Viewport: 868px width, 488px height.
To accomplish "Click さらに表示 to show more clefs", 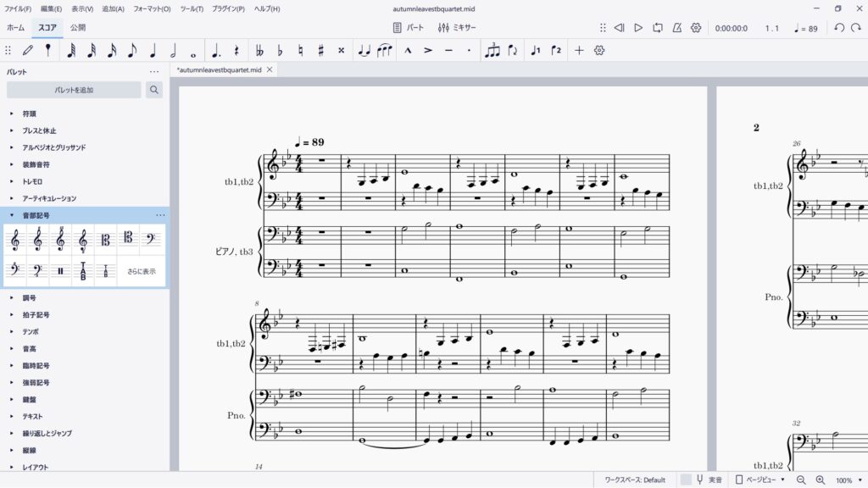I will pyautogui.click(x=142, y=271).
